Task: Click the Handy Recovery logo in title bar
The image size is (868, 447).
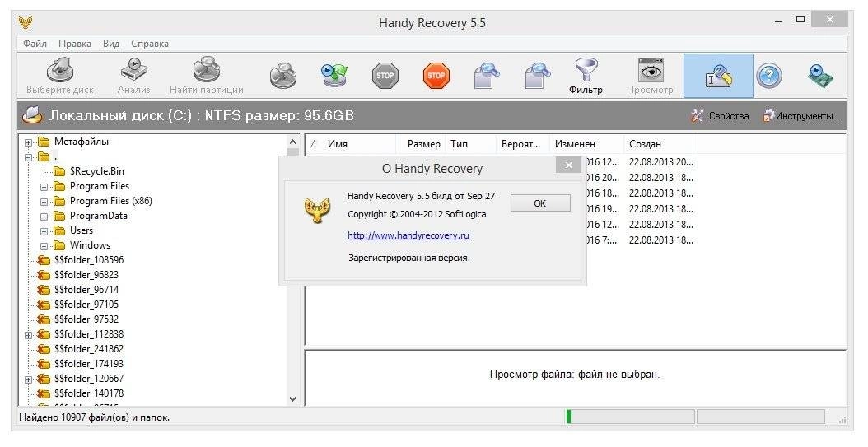Action: [x=26, y=22]
